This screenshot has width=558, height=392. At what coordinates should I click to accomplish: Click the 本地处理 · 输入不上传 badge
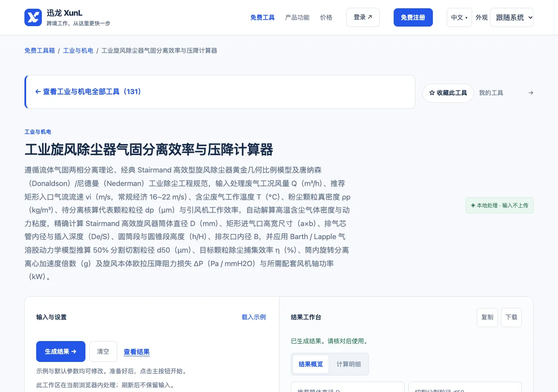tap(500, 205)
